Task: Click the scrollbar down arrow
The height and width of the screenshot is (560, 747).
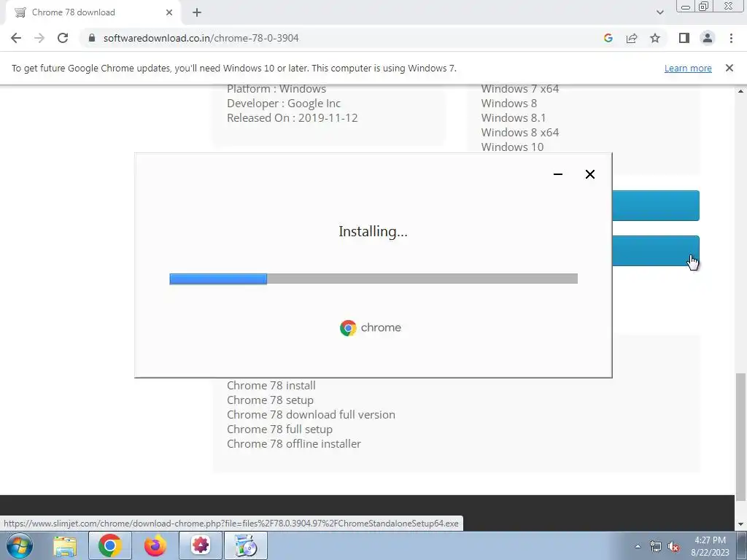Action: pyautogui.click(x=740, y=524)
